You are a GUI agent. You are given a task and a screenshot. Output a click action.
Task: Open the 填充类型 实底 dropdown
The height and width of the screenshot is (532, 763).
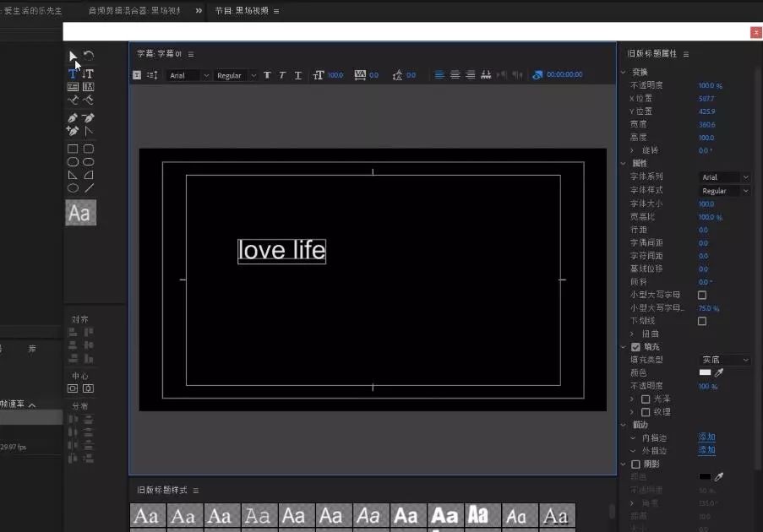pyautogui.click(x=725, y=360)
